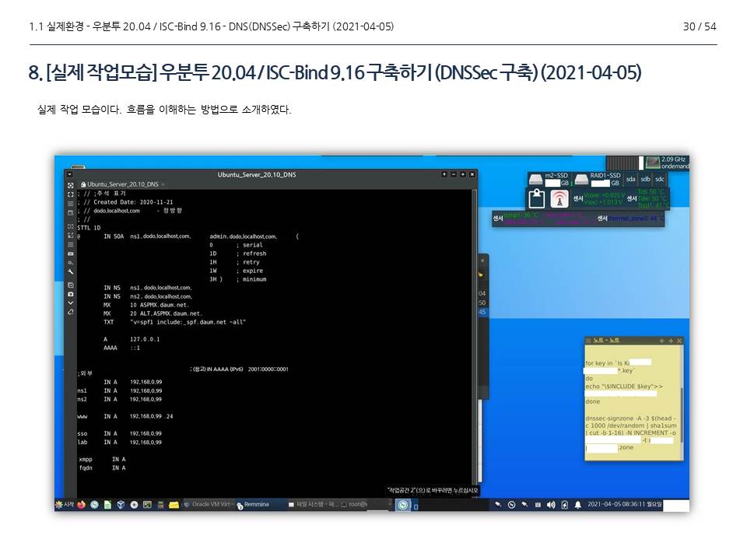The height and width of the screenshot is (560, 747).
Task: Open the notification bell icon in the system tray
Action: point(577,505)
